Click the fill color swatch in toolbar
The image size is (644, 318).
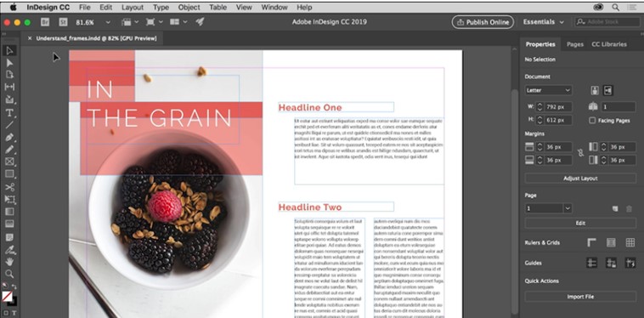(7, 296)
